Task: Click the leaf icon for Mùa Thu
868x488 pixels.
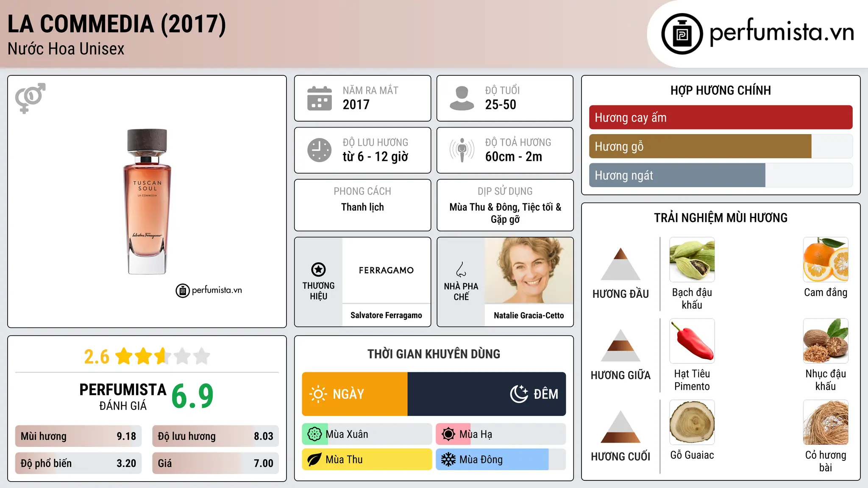Action: [x=314, y=460]
